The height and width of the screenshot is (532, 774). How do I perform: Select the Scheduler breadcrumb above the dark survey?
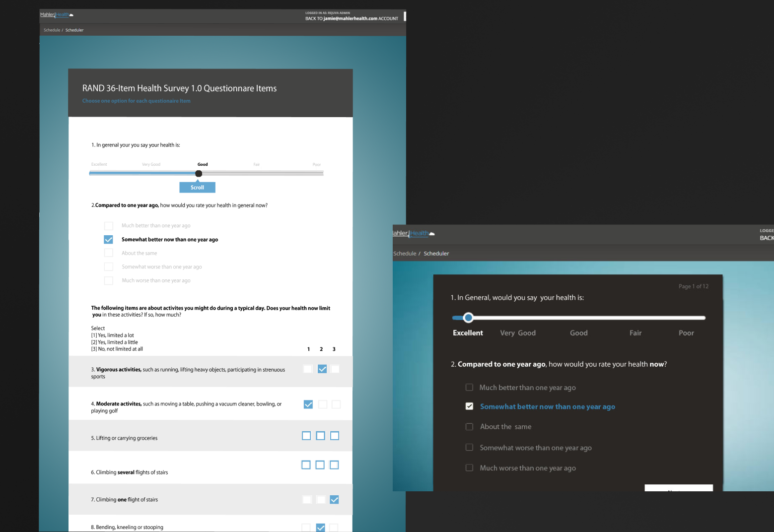[436, 254]
